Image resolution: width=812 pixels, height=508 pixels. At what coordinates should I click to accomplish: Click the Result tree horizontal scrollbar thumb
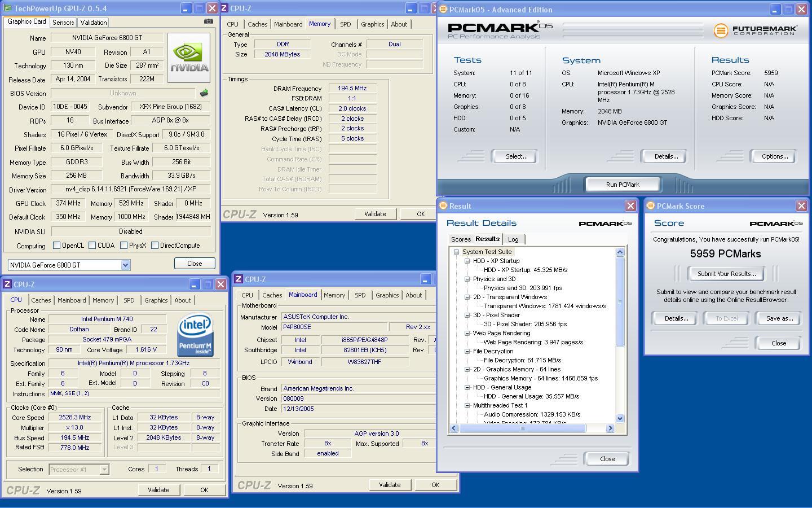tap(523, 428)
